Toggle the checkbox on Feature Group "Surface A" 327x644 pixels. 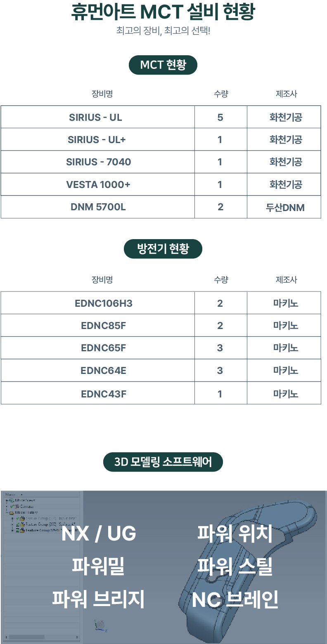tap(18, 524)
